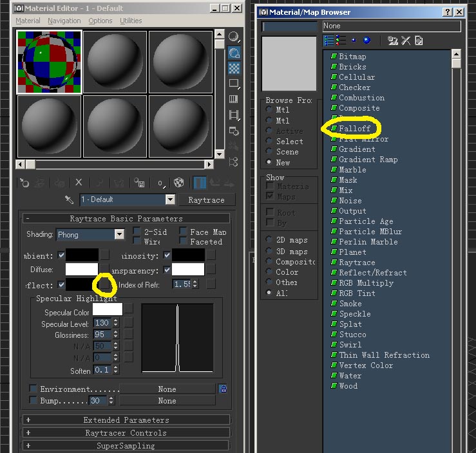Open the Utilities menu

click(131, 21)
